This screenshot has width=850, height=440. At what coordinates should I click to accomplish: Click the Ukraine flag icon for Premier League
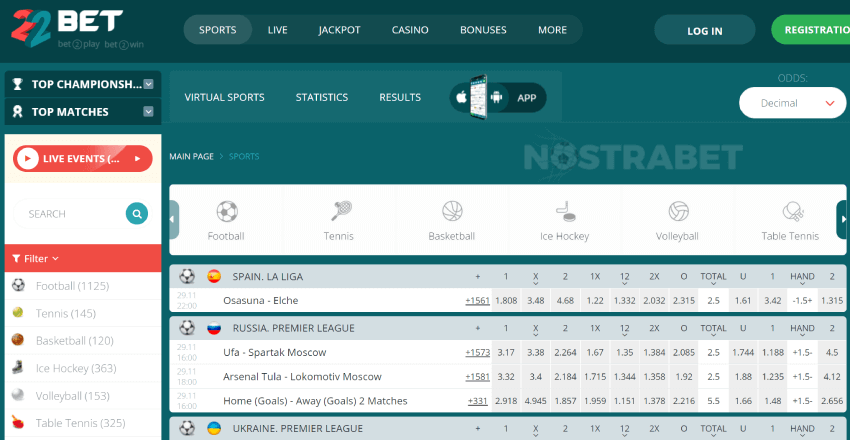click(x=214, y=429)
